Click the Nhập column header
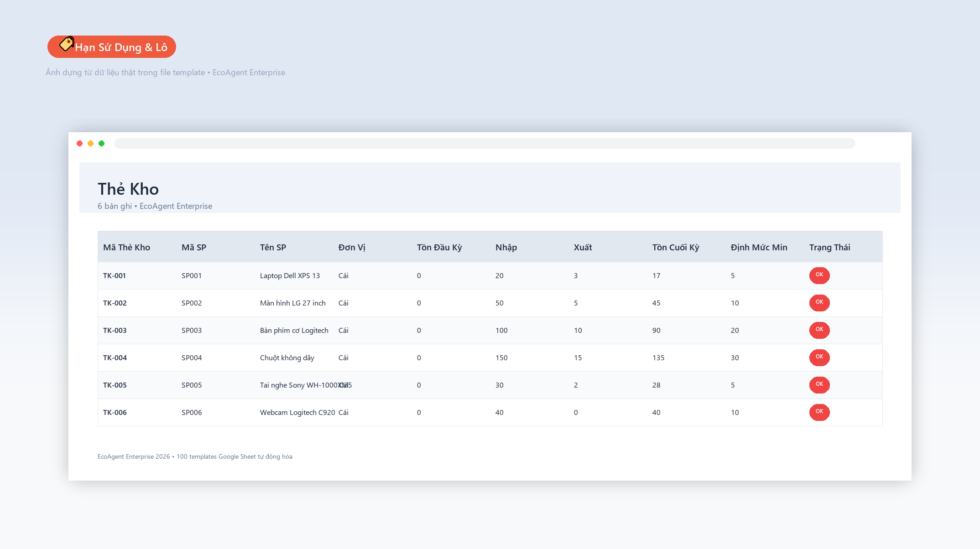The height and width of the screenshot is (549, 980). pyautogui.click(x=506, y=247)
